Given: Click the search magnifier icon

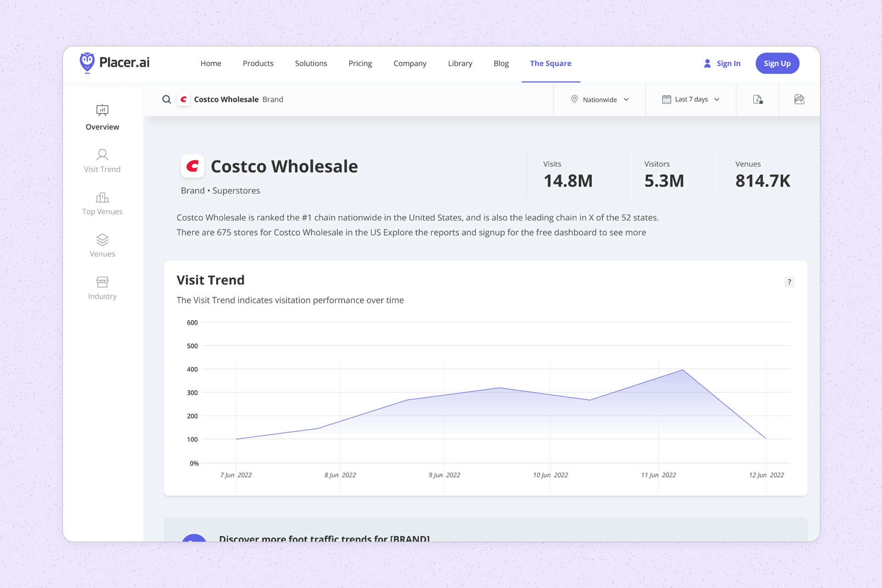Looking at the screenshot, I should tap(166, 99).
